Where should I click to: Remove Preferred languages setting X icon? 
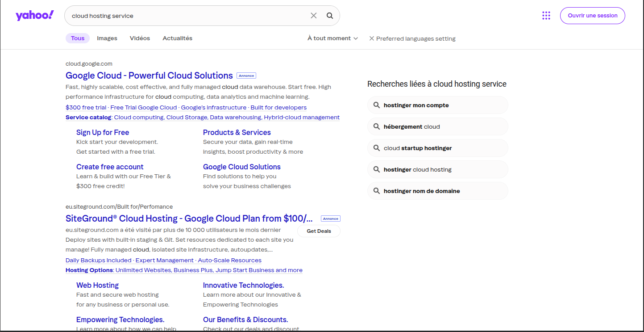click(x=371, y=38)
